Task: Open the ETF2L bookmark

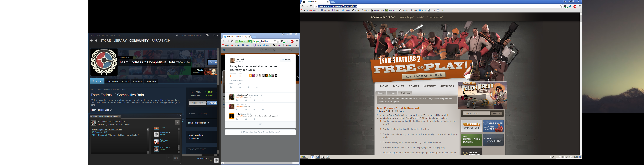Action: pos(431,11)
